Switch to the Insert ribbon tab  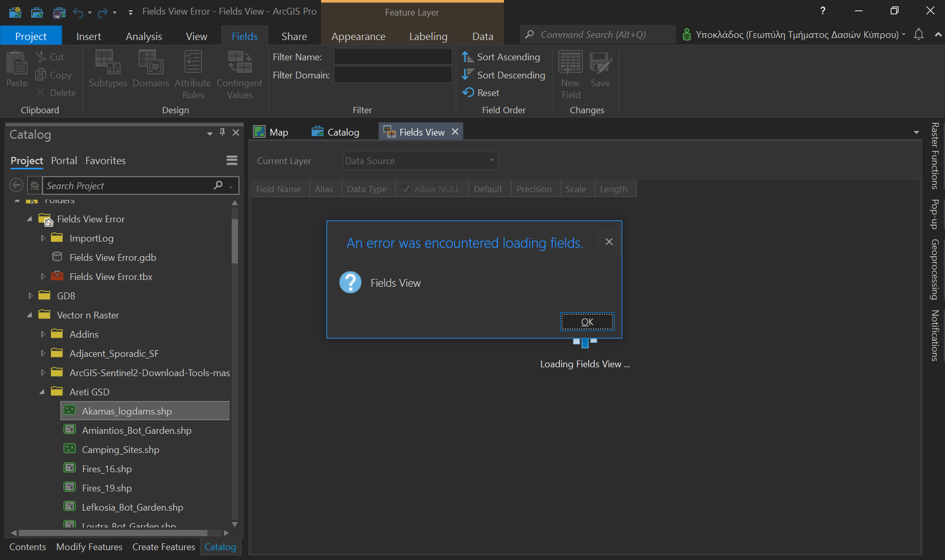pos(89,36)
